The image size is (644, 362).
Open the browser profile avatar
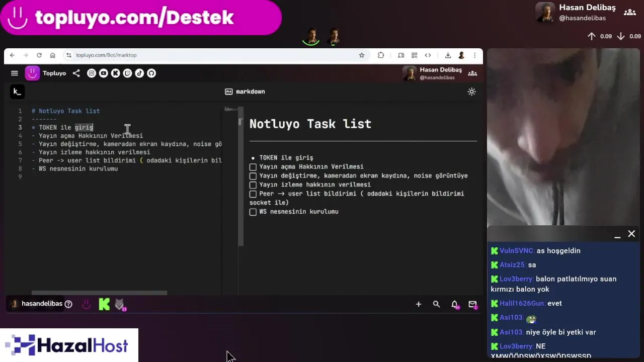pyautogui.click(x=461, y=55)
